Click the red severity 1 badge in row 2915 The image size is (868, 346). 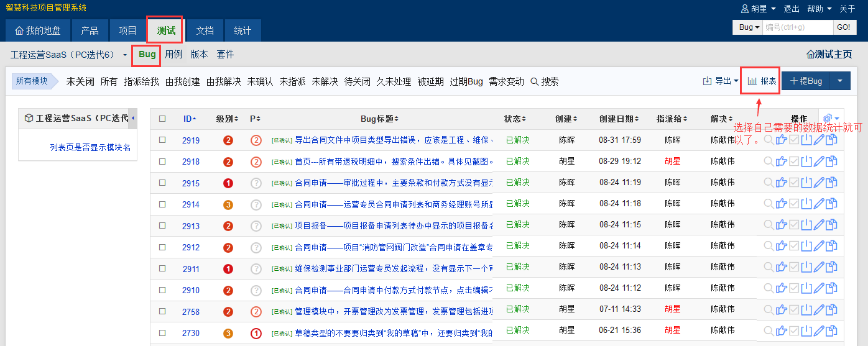click(228, 183)
